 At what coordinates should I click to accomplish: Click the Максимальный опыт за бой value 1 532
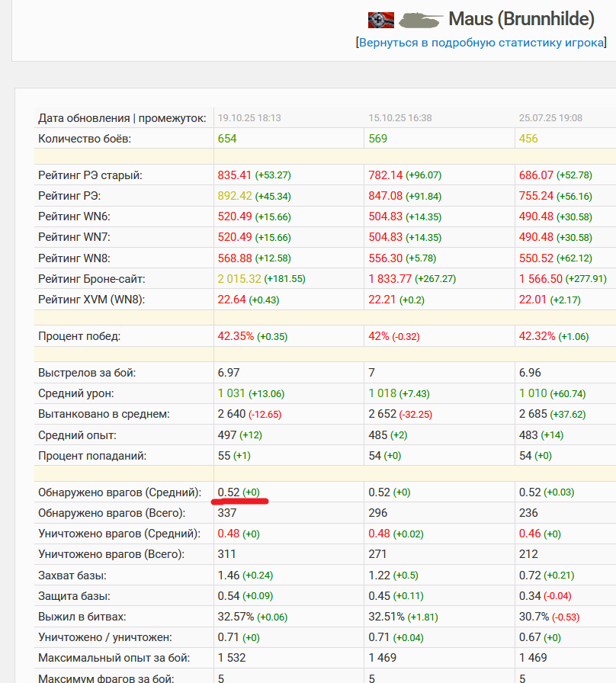(232, 657)
